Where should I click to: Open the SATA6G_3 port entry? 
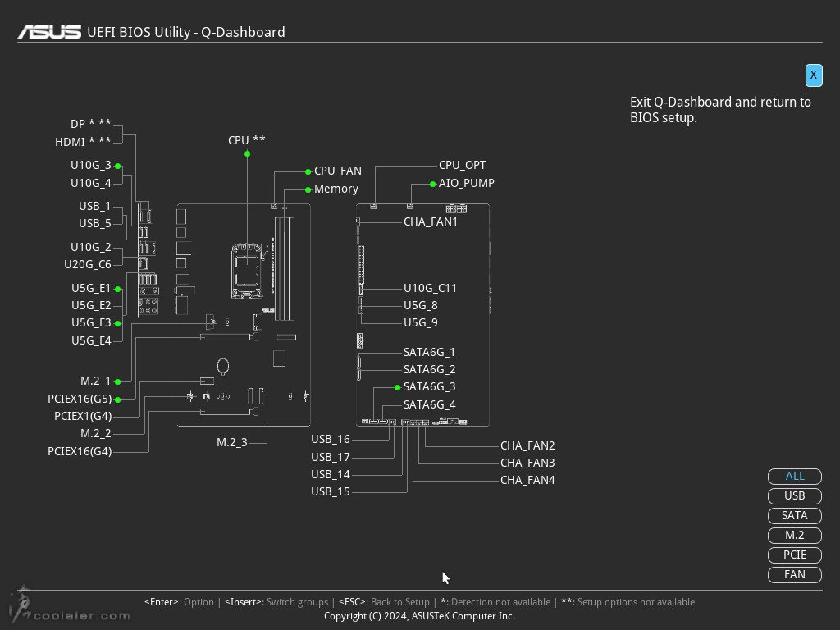click(x=429, y=387)
